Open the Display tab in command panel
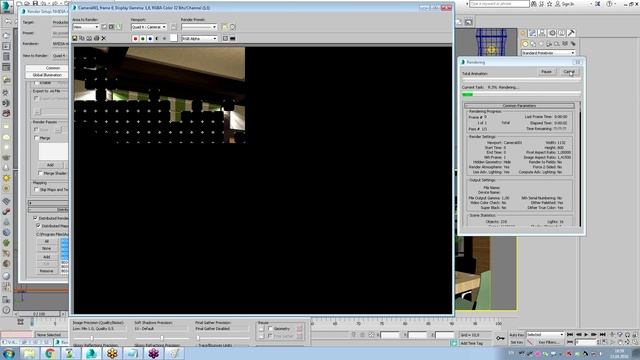The width and height of the screenshot is (640, 360). 562,33
